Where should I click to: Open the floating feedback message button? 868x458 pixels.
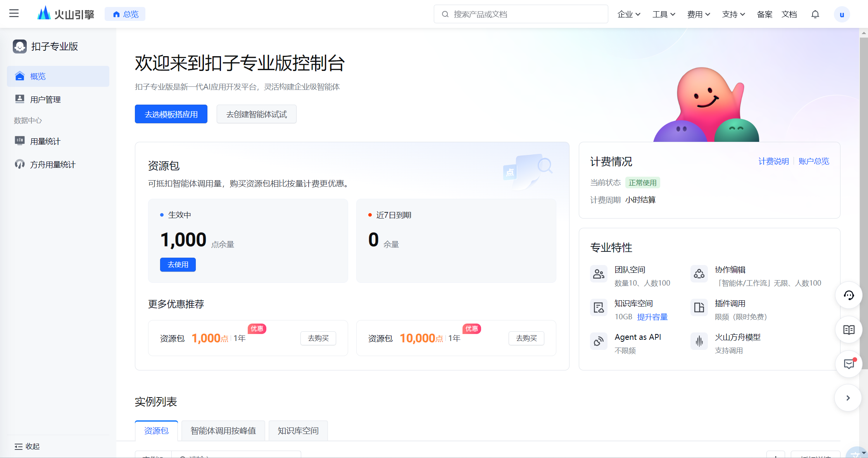(x=849, y=364)
